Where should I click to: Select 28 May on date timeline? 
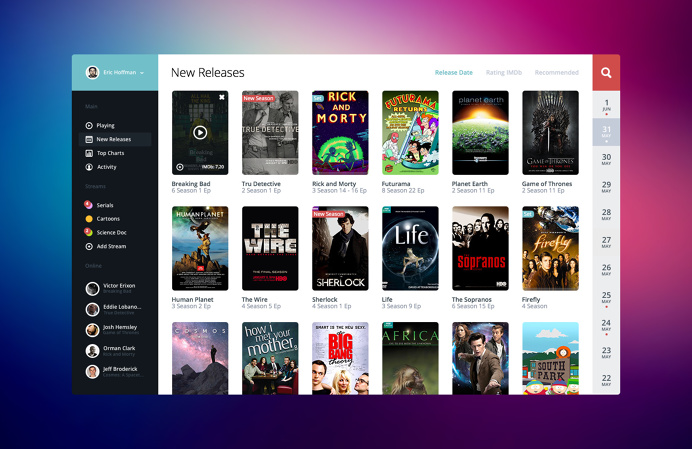pyautogui.click(x=606, y=215)
